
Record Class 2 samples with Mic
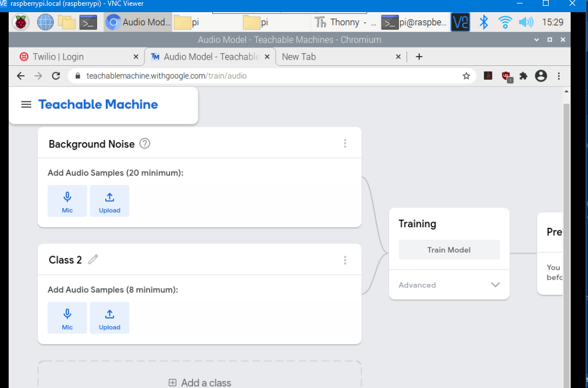[x=67, y=318]
